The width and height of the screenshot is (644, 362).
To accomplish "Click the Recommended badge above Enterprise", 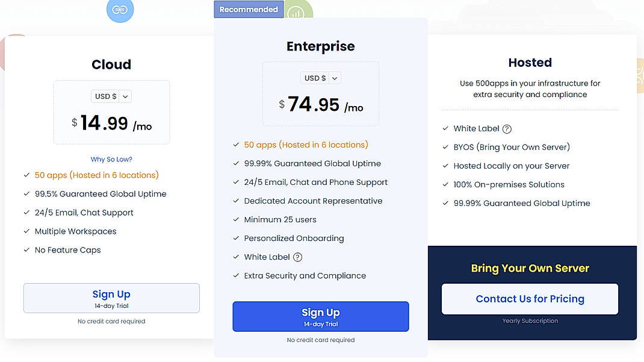I will pos(249,9).
